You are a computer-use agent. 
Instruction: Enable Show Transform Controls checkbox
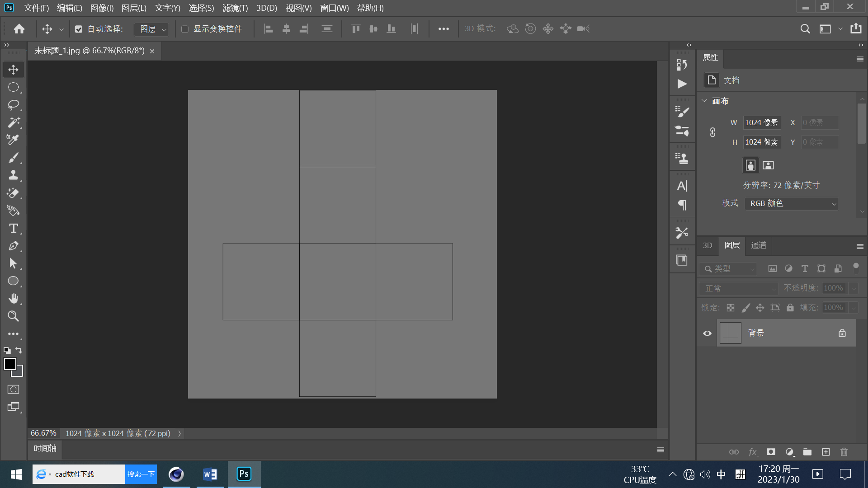(x=185, y=29)
